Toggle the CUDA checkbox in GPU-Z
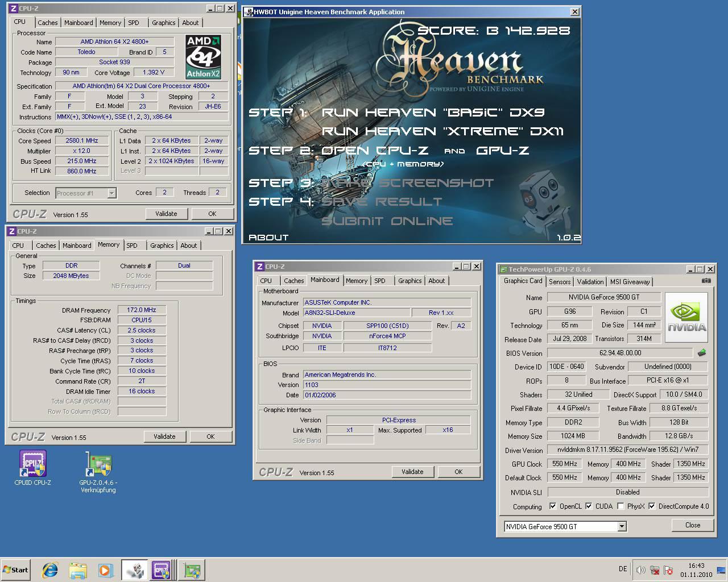Image resolution: width=728 pixels, height=582 pixels. tap(589, 506)
